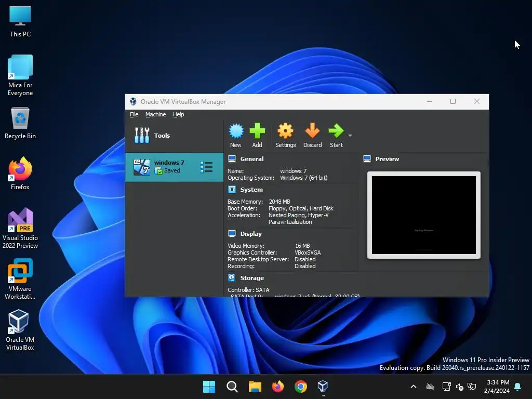532x399 pixels.
Task: Open the clock showing 3:34 PM
Action: coord(497,387)
